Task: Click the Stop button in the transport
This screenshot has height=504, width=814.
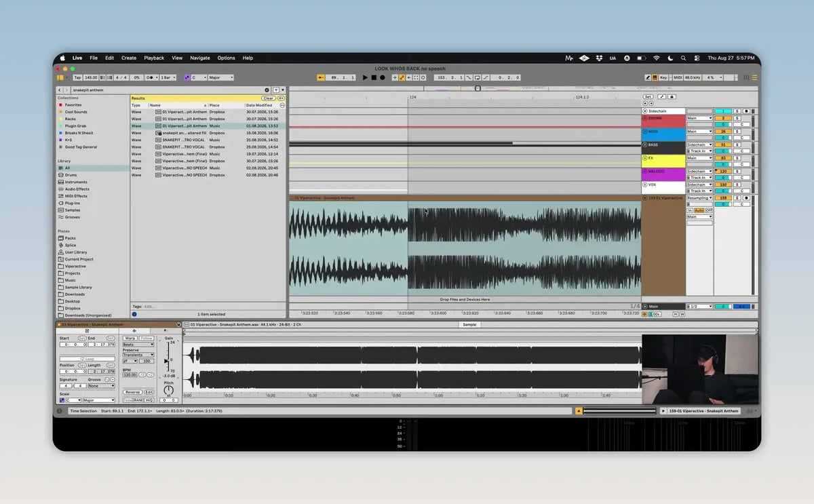Action: pos(374,77)
